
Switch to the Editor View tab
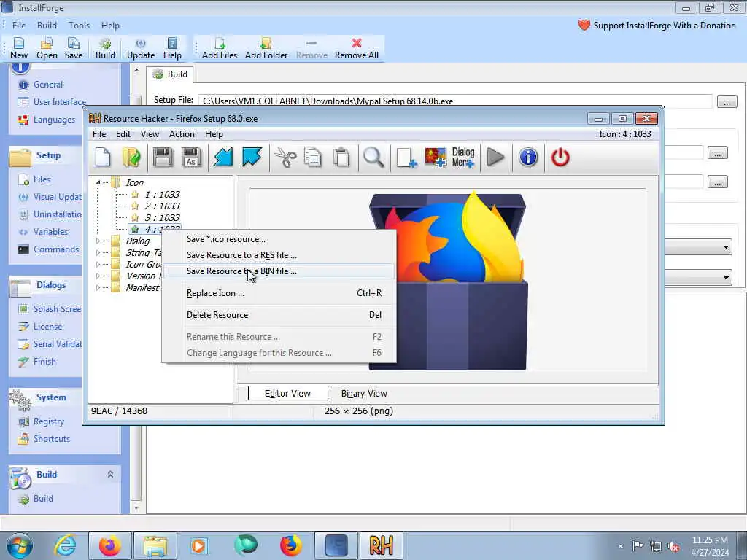click(287, 393)
